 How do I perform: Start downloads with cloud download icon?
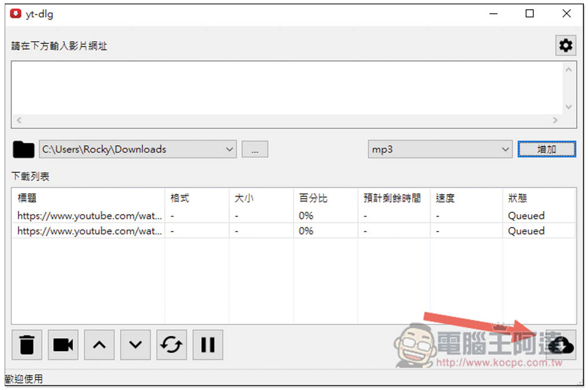coord(561,345)
